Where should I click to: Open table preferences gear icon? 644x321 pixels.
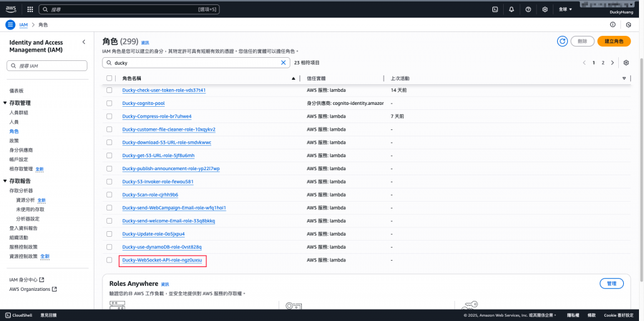tap(626, 63)
